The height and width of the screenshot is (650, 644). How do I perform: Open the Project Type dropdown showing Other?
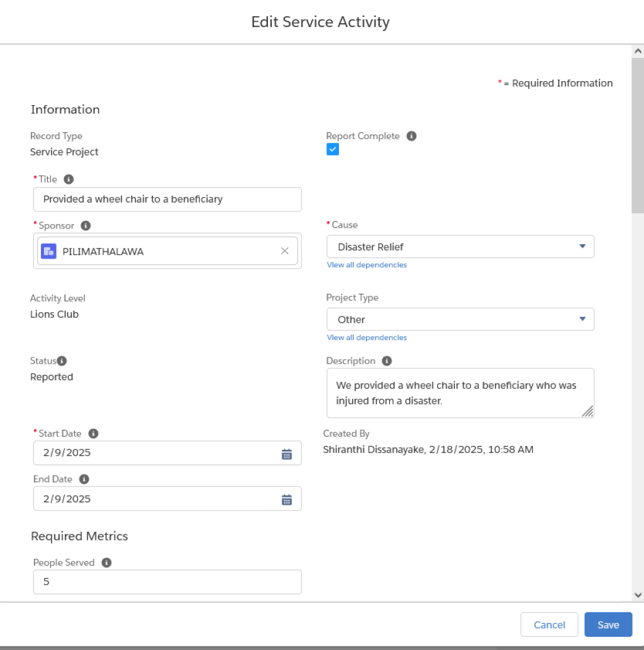pos(460,319)
